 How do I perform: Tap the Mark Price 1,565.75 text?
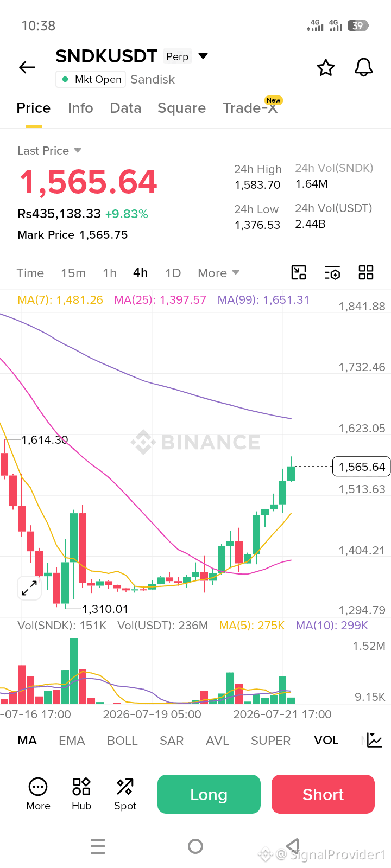pos(73,235)
